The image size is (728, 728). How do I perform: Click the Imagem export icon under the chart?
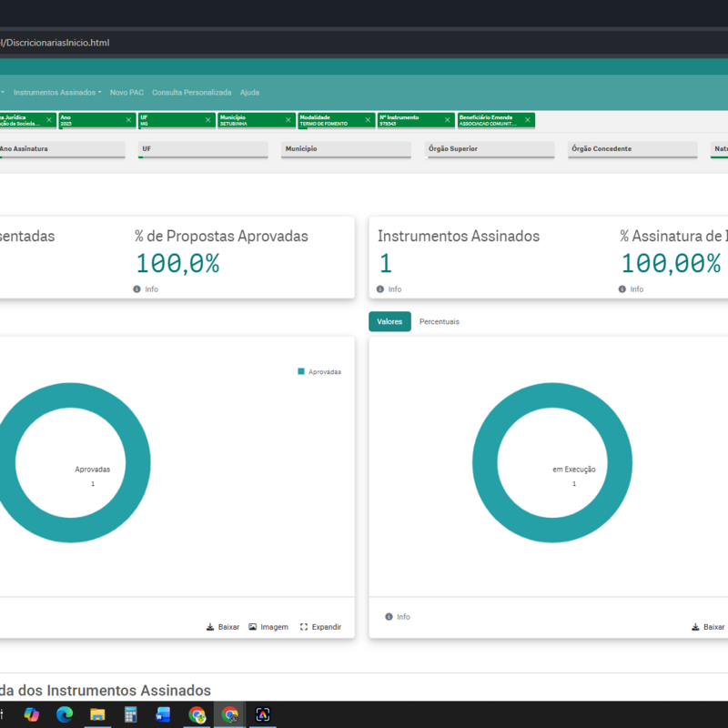253,627
